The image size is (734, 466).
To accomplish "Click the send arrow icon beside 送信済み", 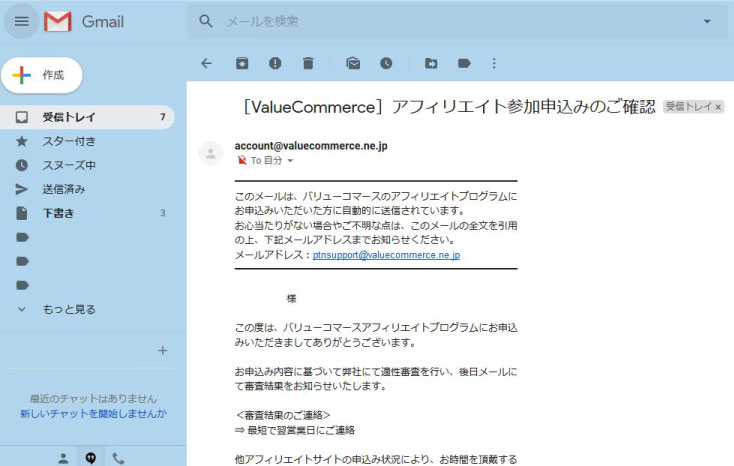I will coord(22,189).
